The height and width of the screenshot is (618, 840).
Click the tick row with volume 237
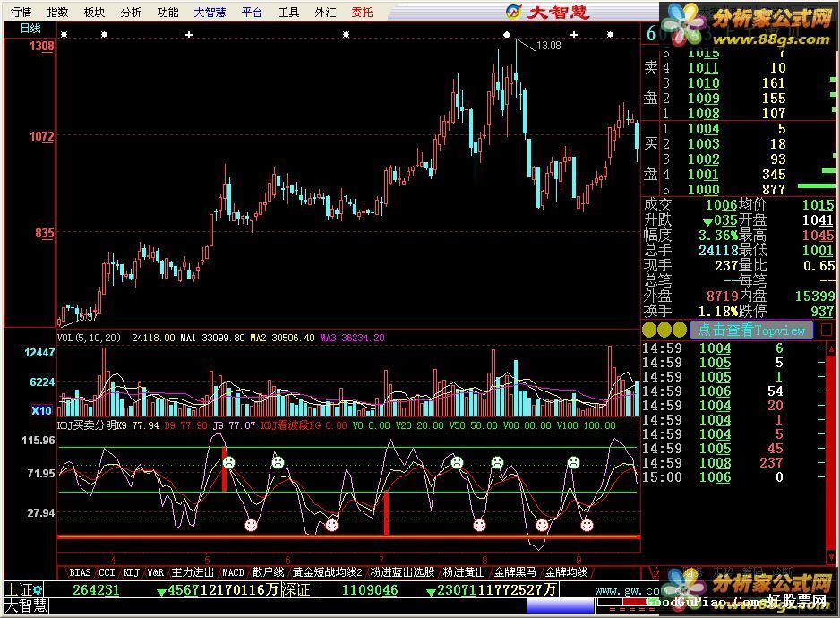[x=733, y=462]
